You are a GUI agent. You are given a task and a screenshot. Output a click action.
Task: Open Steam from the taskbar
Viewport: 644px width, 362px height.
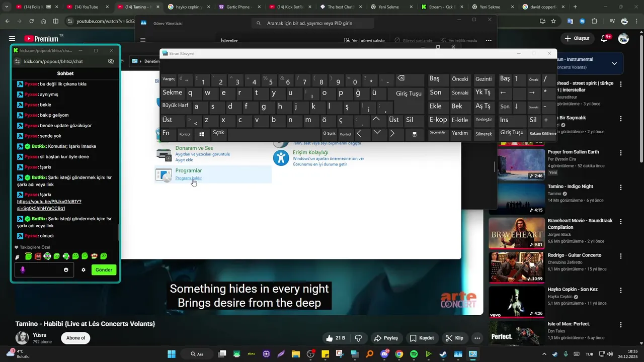point(443,354)
